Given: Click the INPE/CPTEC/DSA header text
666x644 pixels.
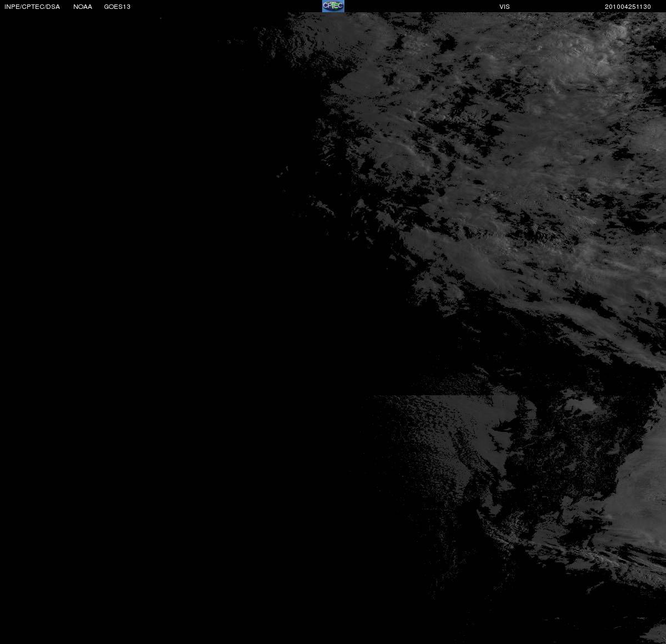Looking at the screenshot, I should [32, 7].
